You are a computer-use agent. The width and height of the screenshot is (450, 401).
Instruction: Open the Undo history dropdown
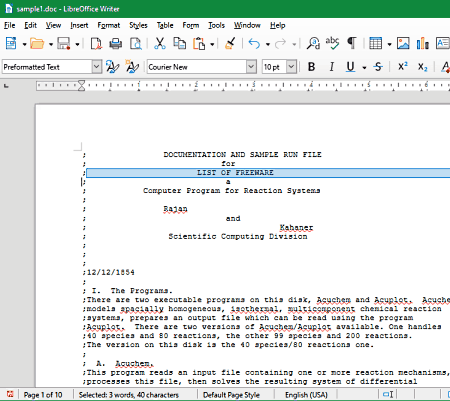click(268, 44)
